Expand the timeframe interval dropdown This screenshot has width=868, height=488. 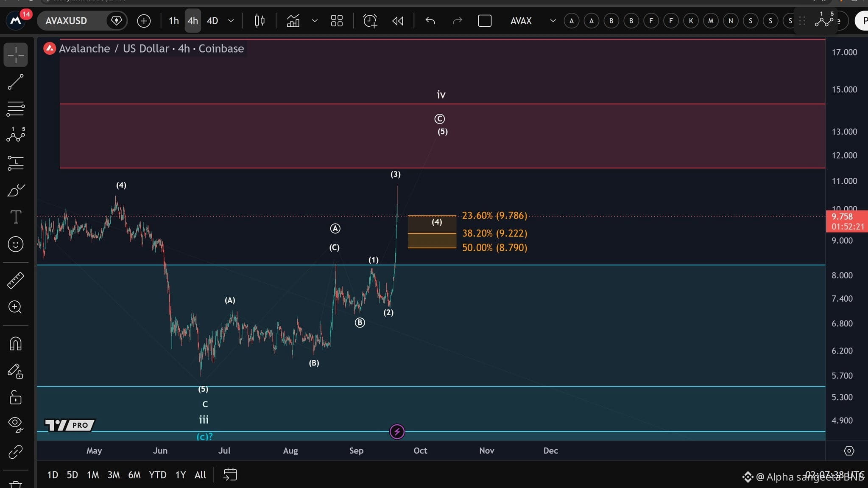pyautogui.click(x=231, y=21)
